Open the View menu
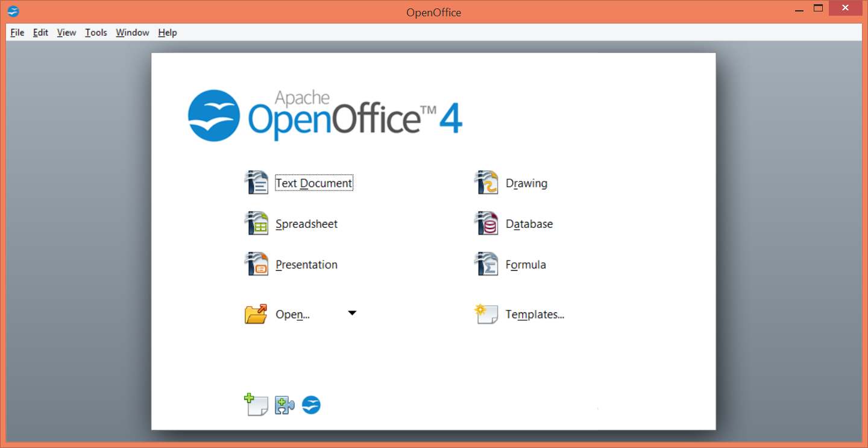The width and height of the screenshot is (868, 448). click(x=66, y=33)
